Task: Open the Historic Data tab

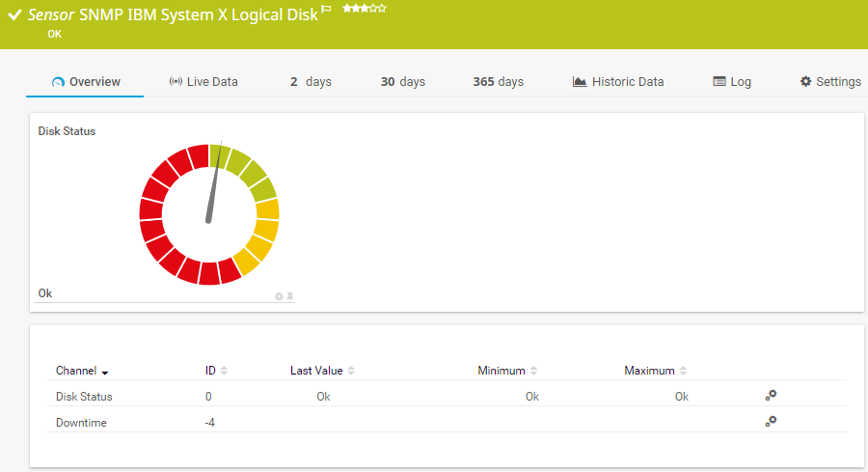Action: 618,82
